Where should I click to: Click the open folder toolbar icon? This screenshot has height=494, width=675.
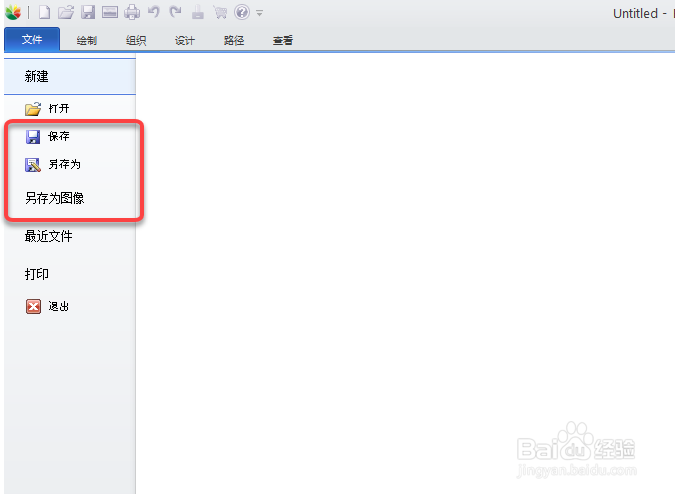66,12
